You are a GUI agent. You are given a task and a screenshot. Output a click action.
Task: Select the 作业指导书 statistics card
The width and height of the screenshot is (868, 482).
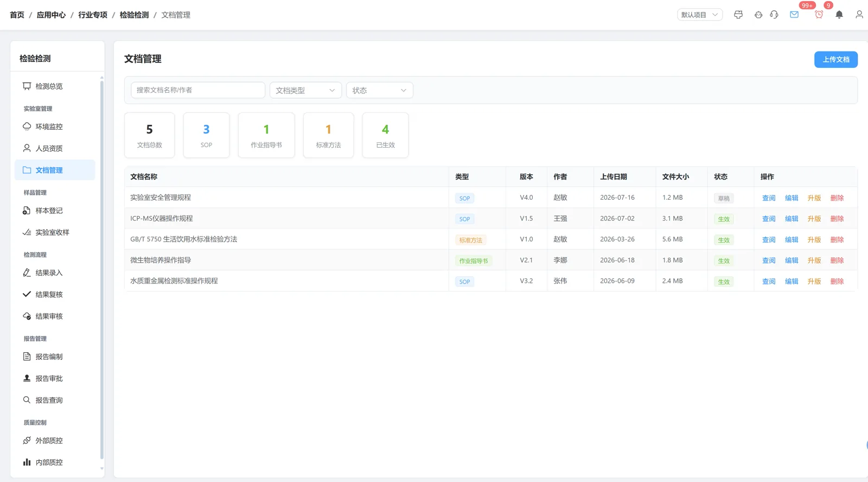(266, 135)
